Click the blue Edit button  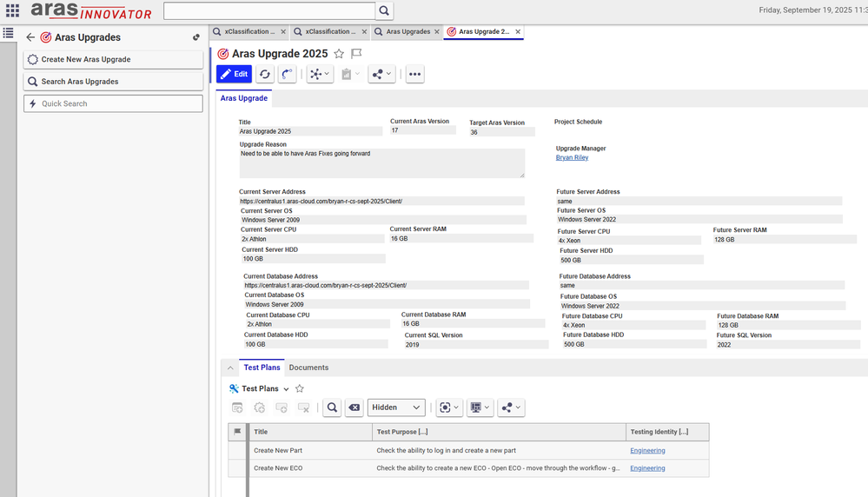click(234, 75)
